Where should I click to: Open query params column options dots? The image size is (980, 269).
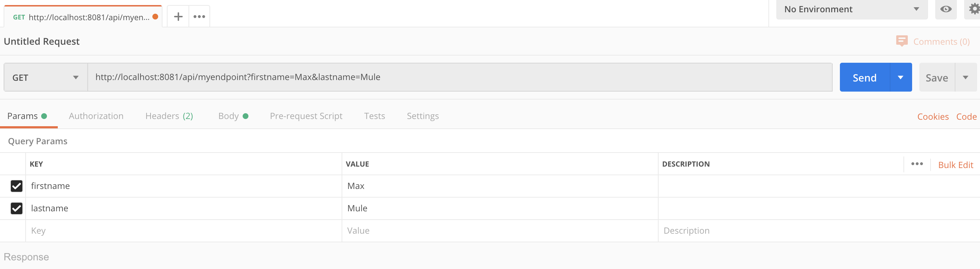[x=917, y=164]
